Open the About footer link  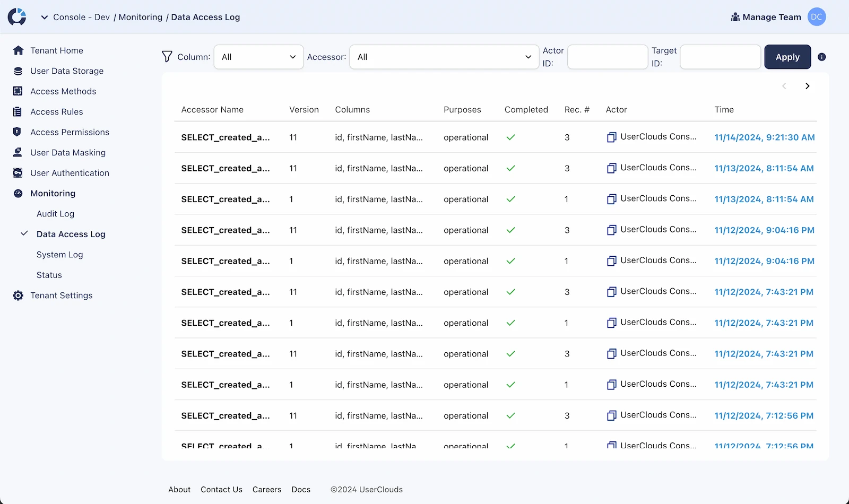pyautogui.click(x=179, y=490)
